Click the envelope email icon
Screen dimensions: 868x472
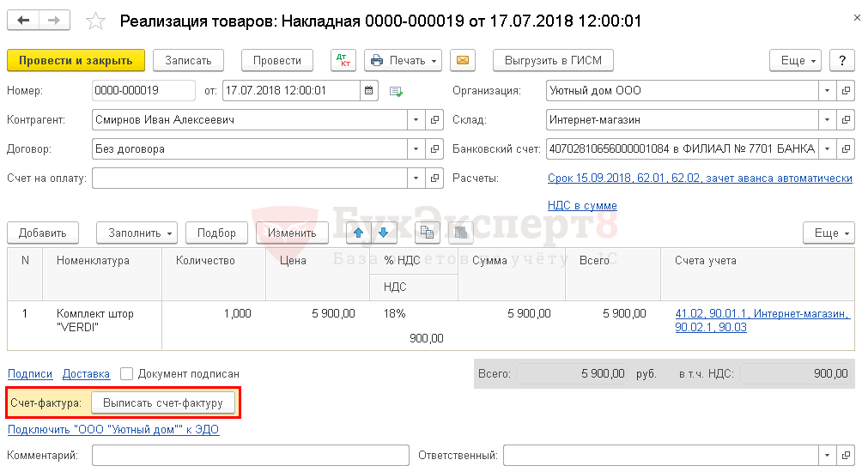pos(463,60)
